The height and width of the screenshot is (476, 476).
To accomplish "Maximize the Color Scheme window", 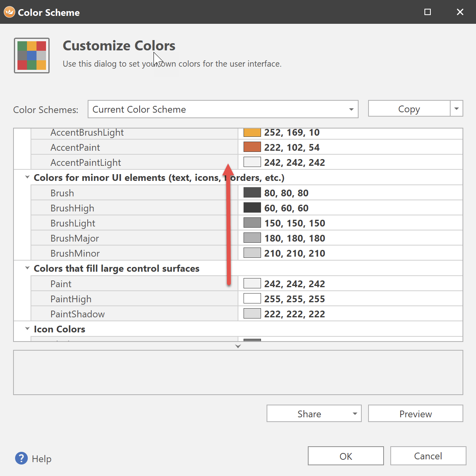I will (x=428, y=12).
